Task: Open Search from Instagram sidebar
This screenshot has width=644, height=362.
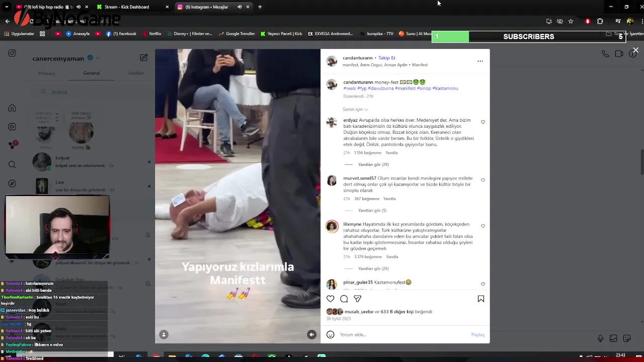Action: tap(12, 164)
